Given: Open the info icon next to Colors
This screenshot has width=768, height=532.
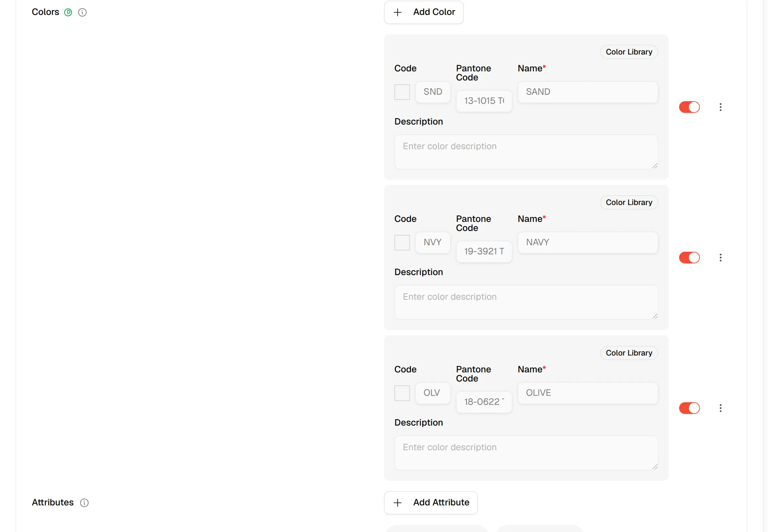Looking at the screenshot, I should pos(82,12).
